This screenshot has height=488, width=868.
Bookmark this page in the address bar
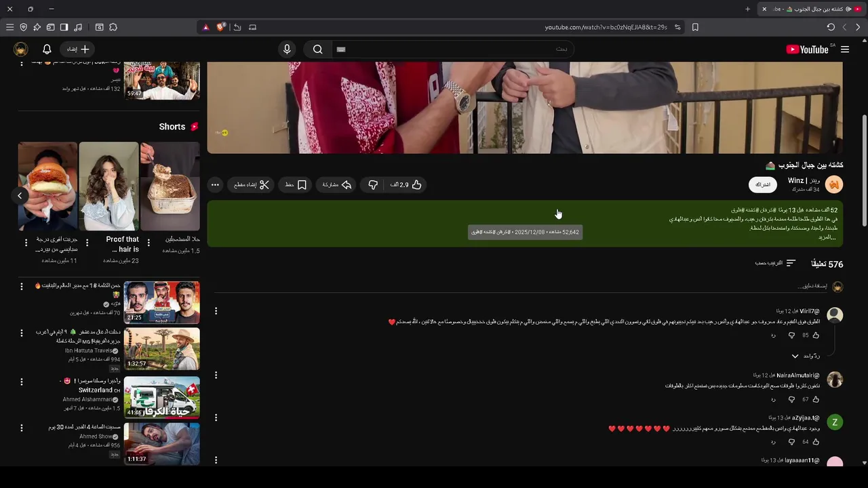(x=695, y=27)
